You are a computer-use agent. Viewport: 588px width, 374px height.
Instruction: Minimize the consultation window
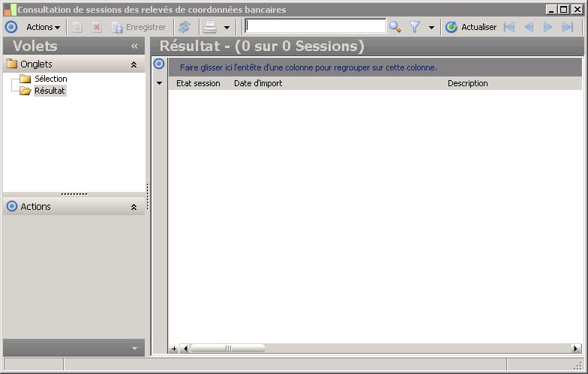tap(550, 9)
